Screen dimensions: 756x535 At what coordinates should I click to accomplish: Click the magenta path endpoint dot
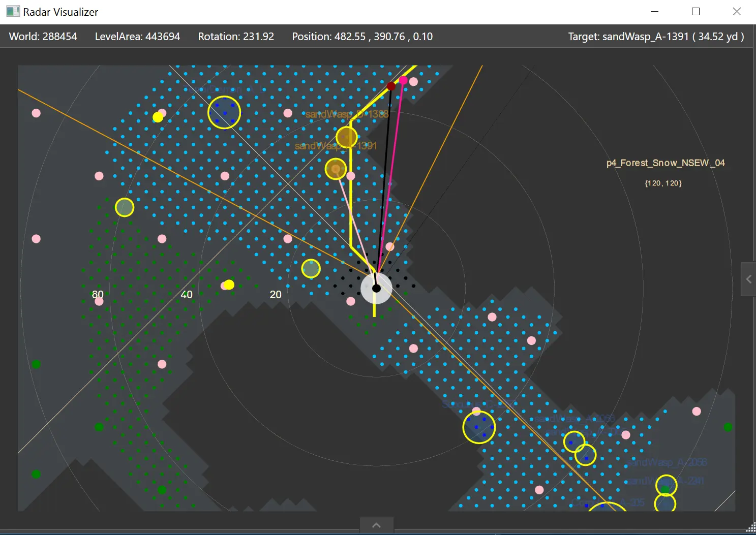click(x=403, y=80)
